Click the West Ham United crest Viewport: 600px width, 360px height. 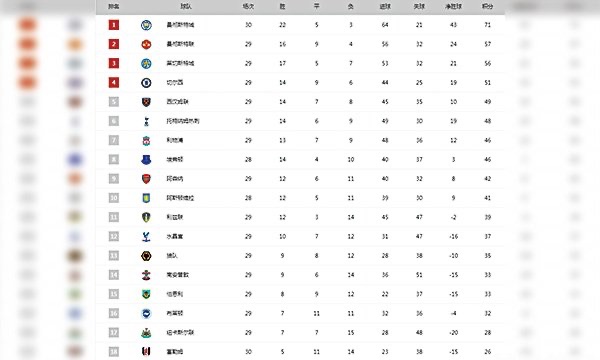[x=146, y=102]
